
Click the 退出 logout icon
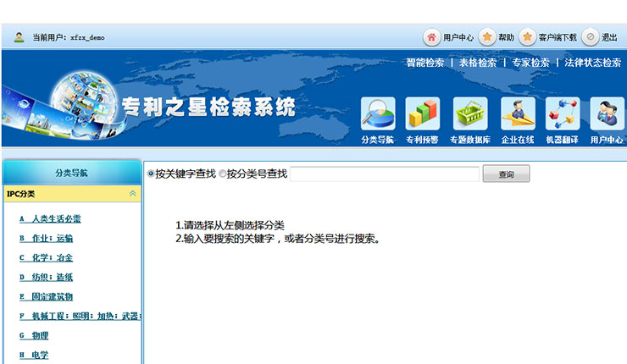click(591, 37)
